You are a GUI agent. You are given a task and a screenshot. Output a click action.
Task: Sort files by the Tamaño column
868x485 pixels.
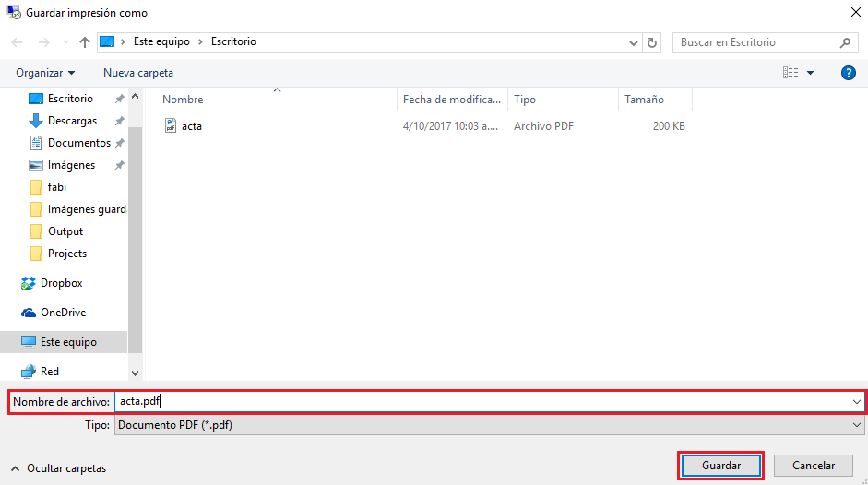point(644,100)
